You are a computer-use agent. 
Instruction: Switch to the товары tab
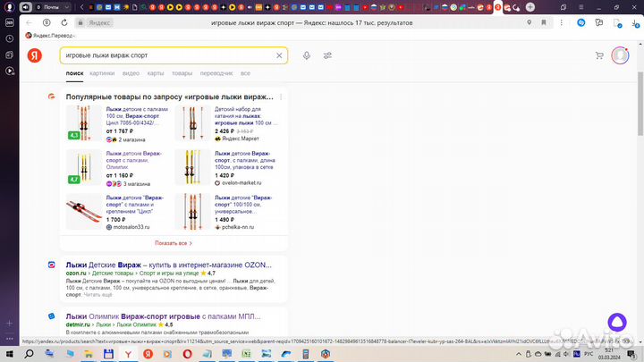click(182, 73)
